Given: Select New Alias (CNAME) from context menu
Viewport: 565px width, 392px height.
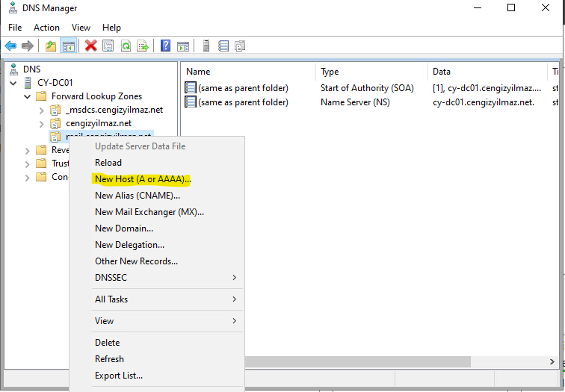Looking at the screenshot, I should point(138,196).
